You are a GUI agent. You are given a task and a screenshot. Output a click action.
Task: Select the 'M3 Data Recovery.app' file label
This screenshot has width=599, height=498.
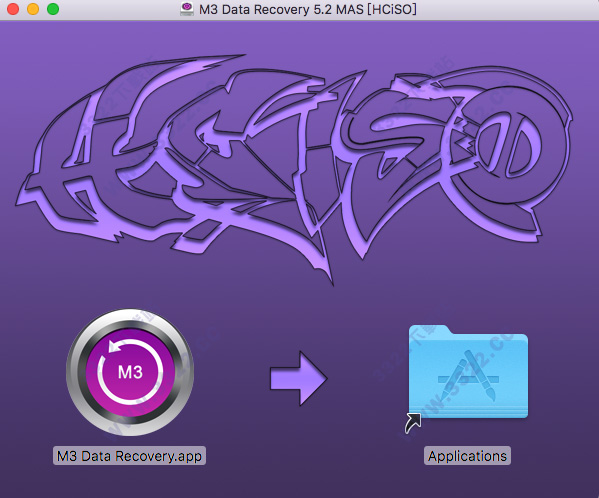(x=129, y=456)
